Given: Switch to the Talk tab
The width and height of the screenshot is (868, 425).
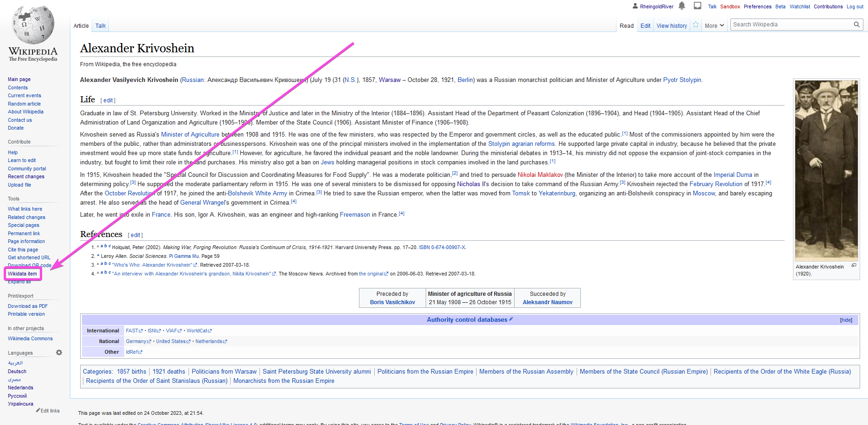Looking at the screenshot, I should click(x=101, y=26).
